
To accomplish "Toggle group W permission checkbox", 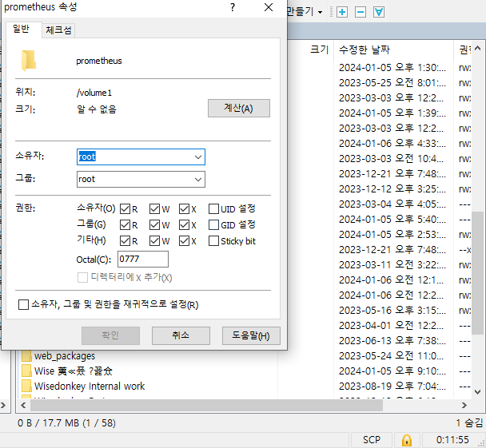I will 154,224.
